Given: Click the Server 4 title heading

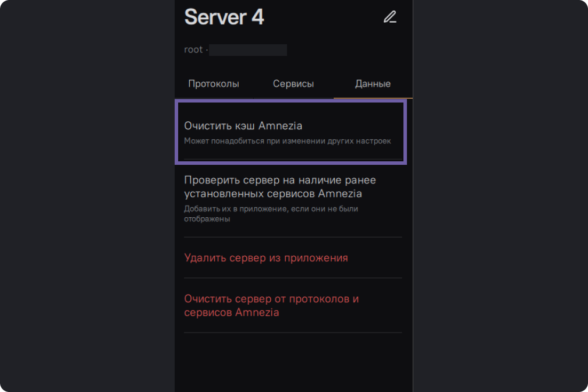Looking at the screenshot, I should (x=224, y=17).
